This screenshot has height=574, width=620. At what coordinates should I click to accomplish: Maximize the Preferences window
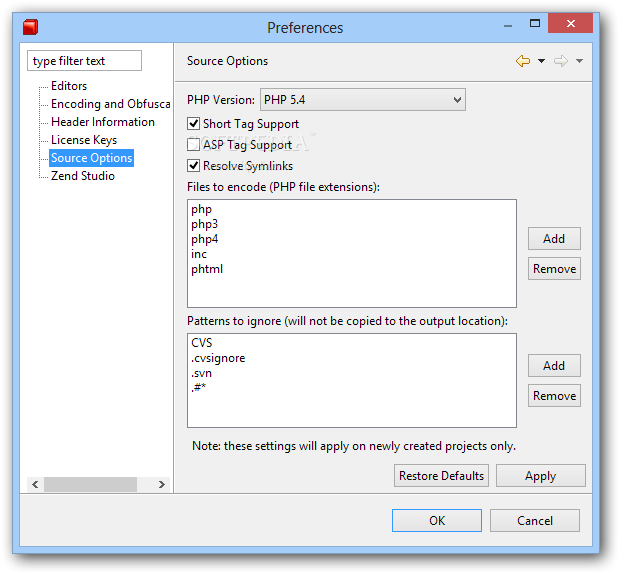coord(535,24)
